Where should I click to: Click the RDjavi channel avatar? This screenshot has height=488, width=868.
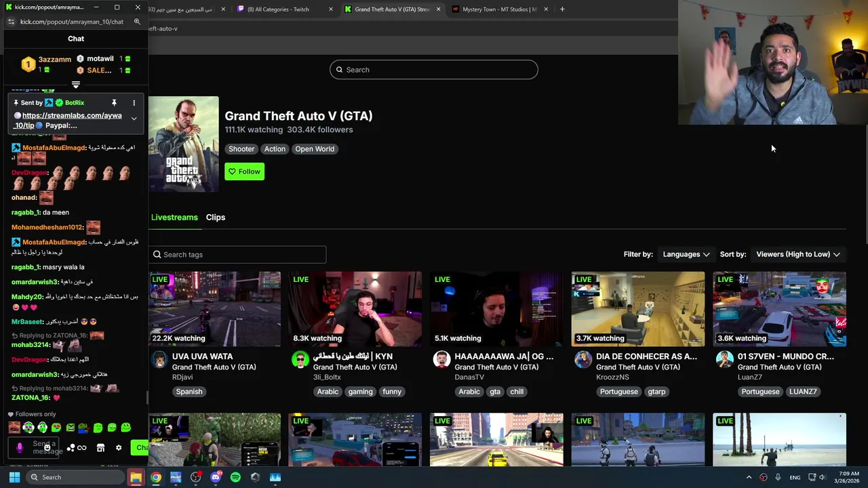pyautogui.click(x=159, y=359)
